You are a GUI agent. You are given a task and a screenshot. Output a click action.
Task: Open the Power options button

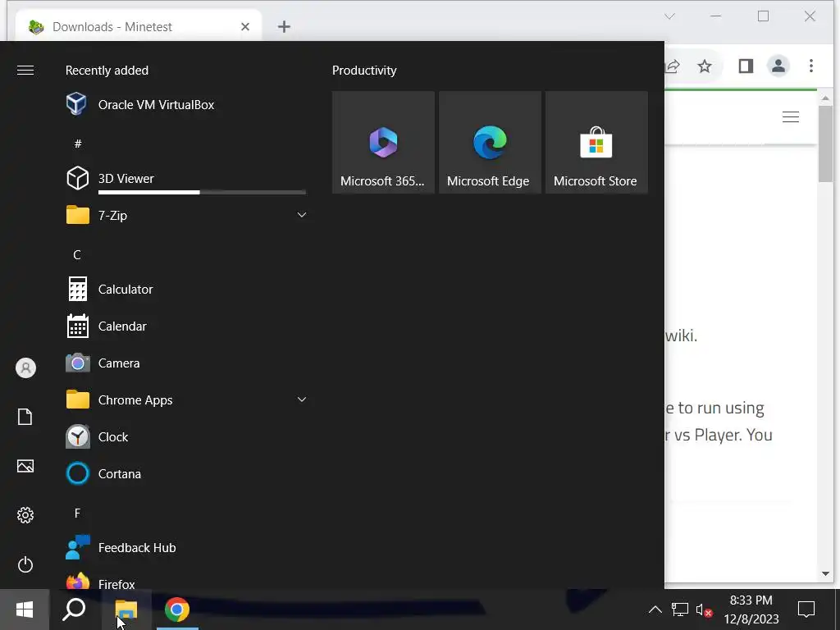tap(25, 564)
